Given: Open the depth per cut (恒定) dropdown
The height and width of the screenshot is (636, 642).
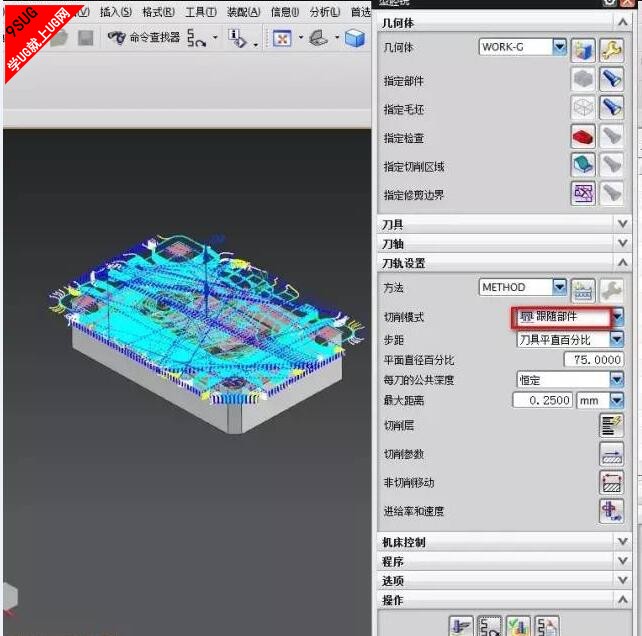Looking at the screenshot, I should pos(617,380).
